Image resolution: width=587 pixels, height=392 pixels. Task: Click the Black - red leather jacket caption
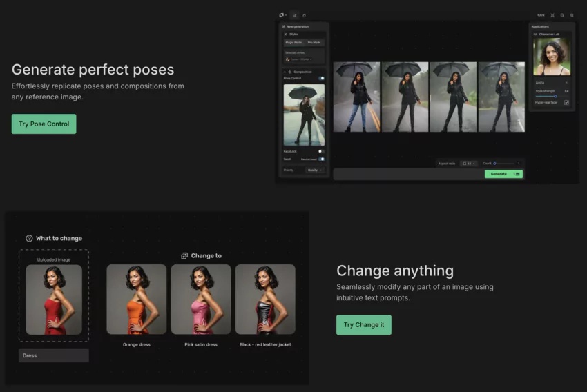(x=265, y=345)
